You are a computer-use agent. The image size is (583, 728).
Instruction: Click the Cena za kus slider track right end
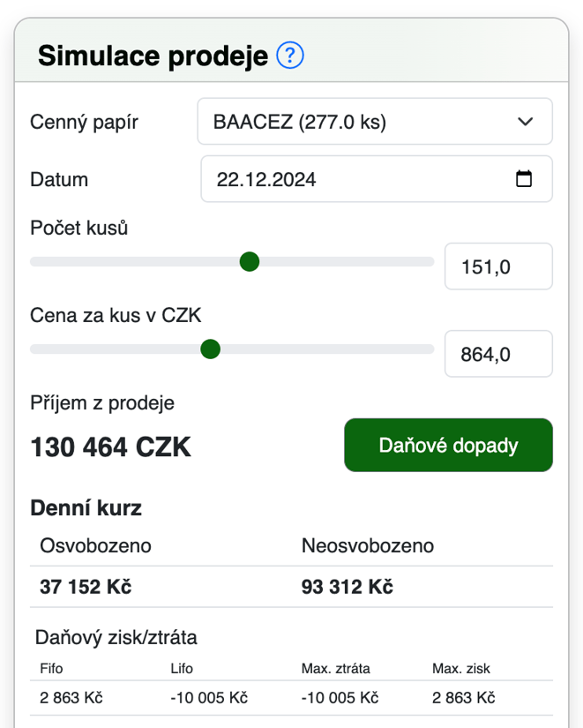428,349
